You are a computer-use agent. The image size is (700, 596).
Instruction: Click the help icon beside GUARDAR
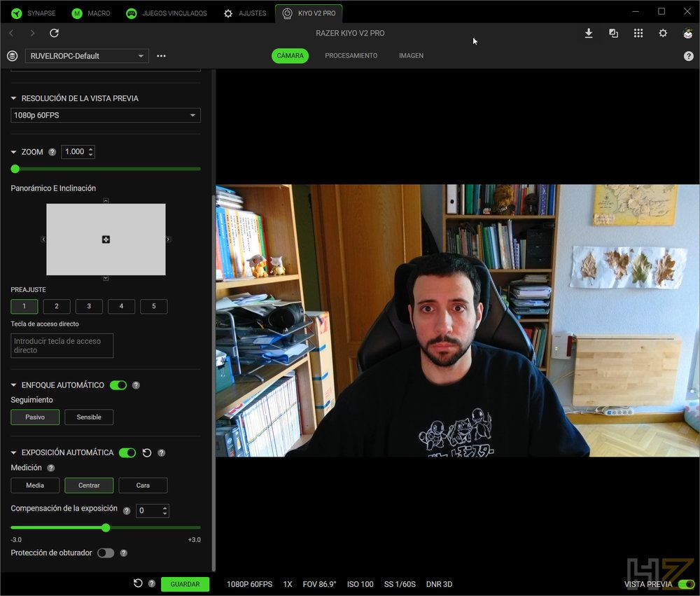(x=152, y=583)
